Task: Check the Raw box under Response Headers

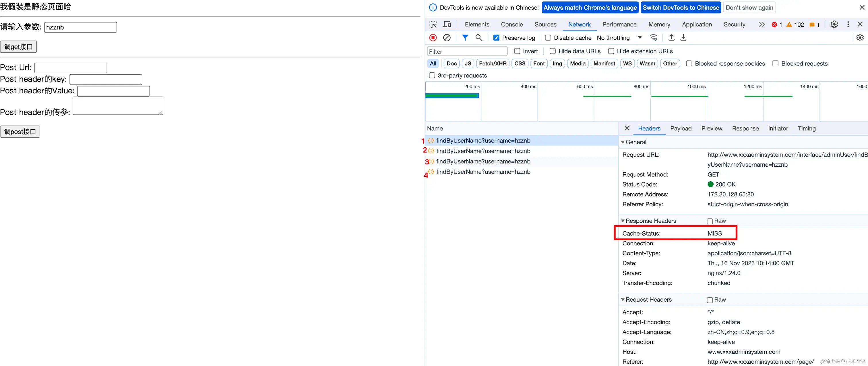Action: [710, 221]
